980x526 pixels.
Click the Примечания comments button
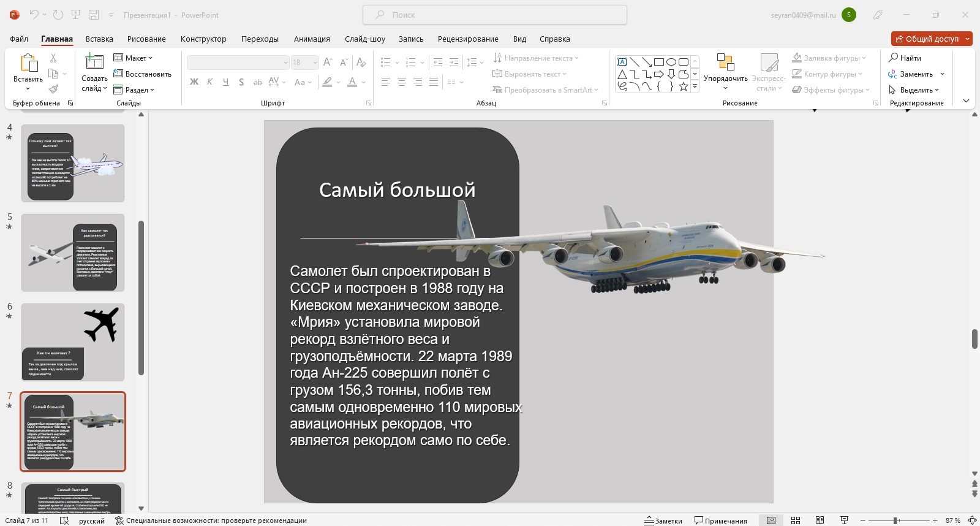(x=721, y=520)
